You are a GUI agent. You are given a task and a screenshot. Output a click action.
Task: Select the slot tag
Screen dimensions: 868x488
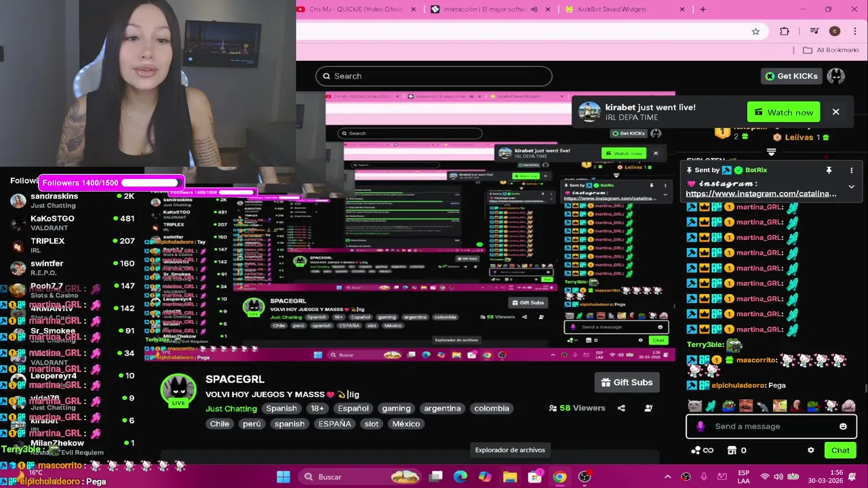372,424
